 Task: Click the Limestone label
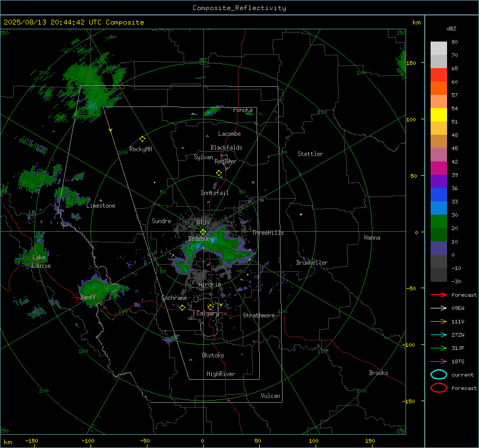101,206
